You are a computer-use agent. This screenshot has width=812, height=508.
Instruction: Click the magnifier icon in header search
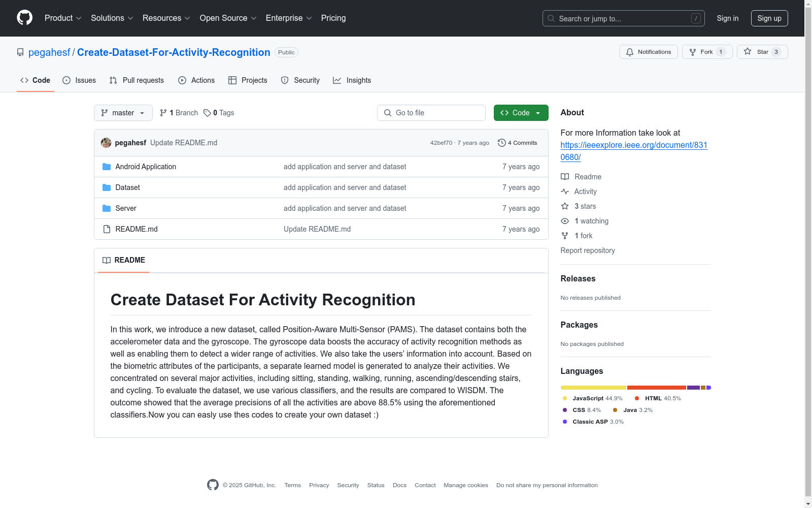pyautogui.click(x=551, y=18)
